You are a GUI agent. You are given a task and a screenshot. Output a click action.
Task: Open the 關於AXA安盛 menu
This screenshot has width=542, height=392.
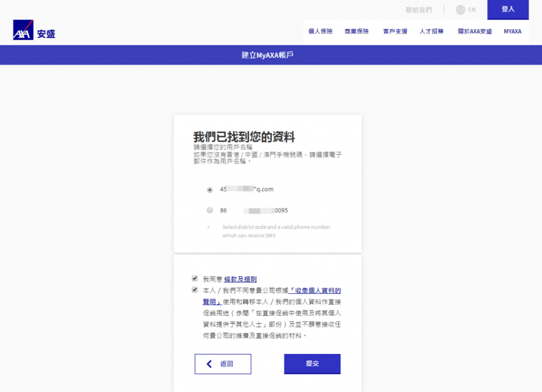(x=475, y=31)
